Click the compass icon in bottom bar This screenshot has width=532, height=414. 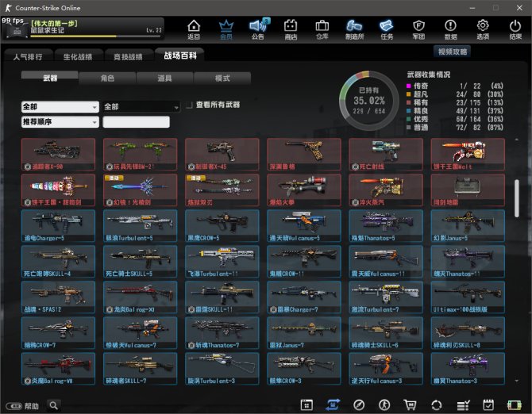(359, 404)
